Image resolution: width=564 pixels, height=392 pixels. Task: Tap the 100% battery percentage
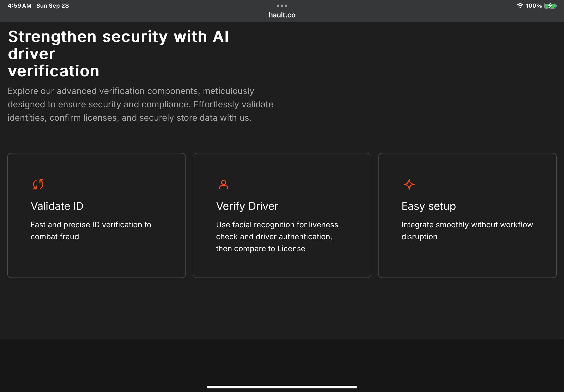[x=534, y=6]
